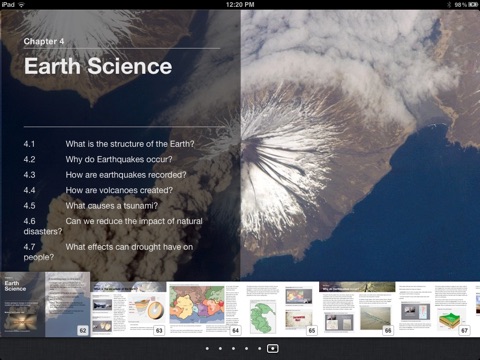The height and width of the screenshot is (360, 480).
Task: Tap the Earth Science chapter title
Action: 98,66
